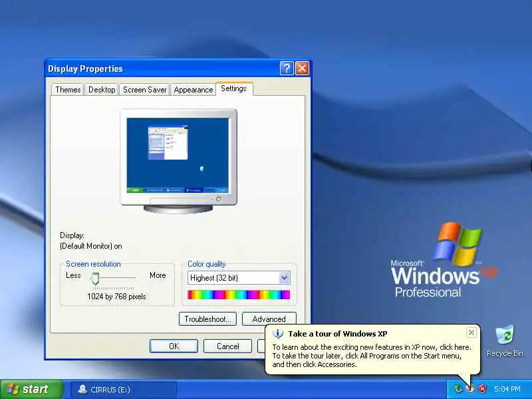This screenshot has width=532, height=399.
Task: Select the CIRRUS (E:) taskbar button
Action: pyautogui.click(x=124, y=390)
